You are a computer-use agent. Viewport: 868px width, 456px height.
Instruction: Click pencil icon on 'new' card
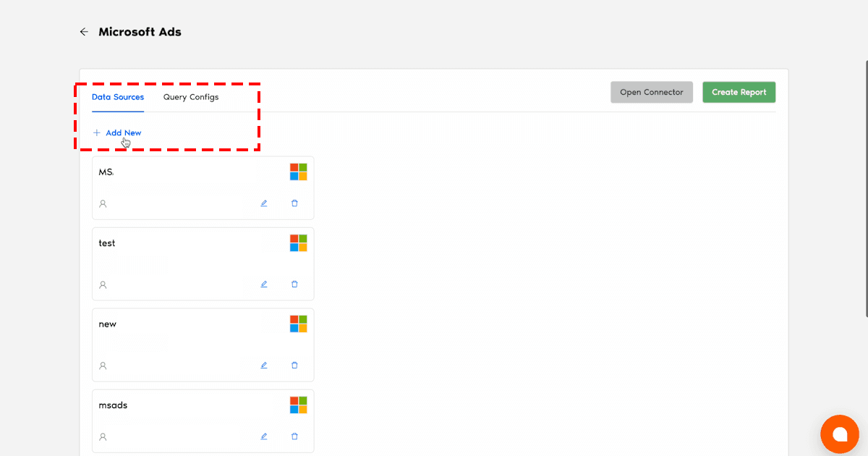[x=264, y=366]
